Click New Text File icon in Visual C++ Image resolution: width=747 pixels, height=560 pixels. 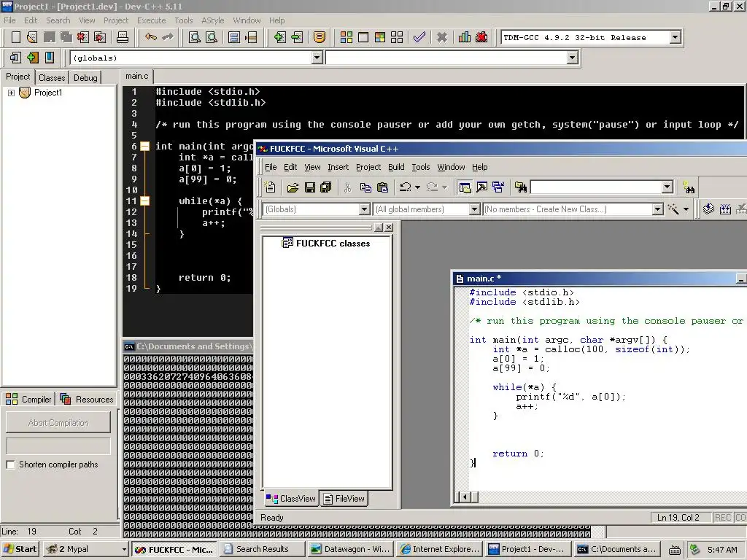270,187
